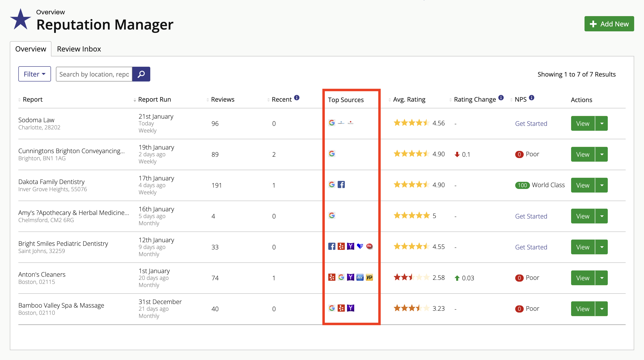
Task: Click Yelp icon in Bright Smiles row
Action: tap(341, 246)
